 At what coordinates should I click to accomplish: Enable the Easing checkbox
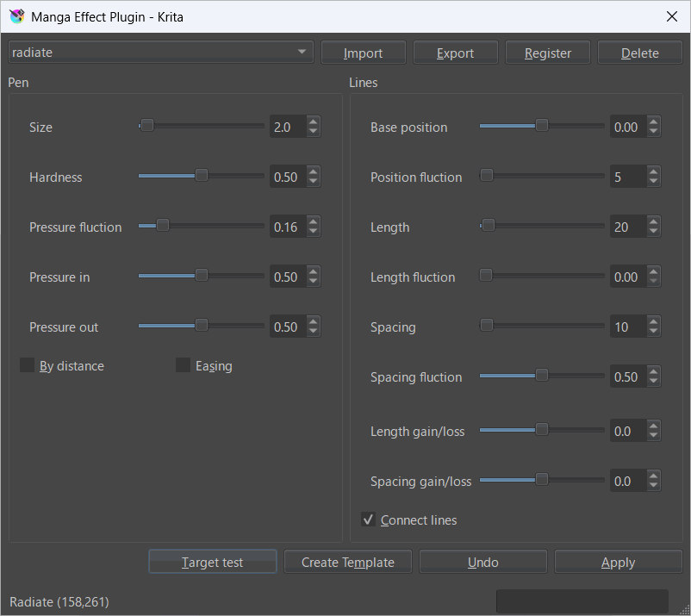click(x=183, y=365)
